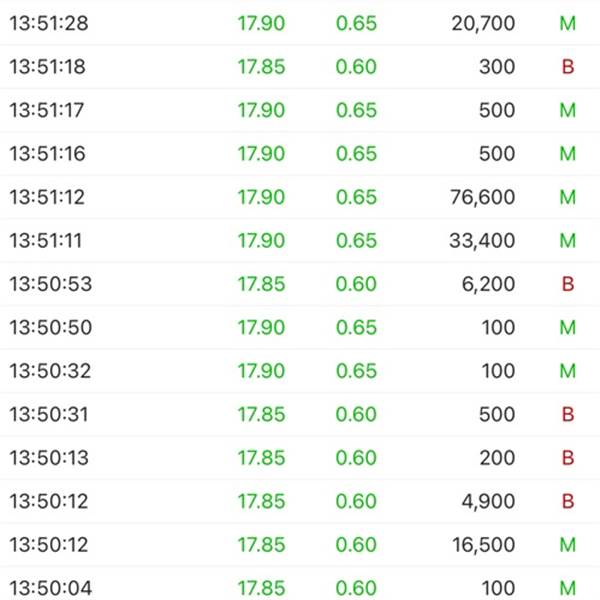The image size is (600, 600).
Task: Tap the B marker at 13:50:31
Action: coord(568,414)
